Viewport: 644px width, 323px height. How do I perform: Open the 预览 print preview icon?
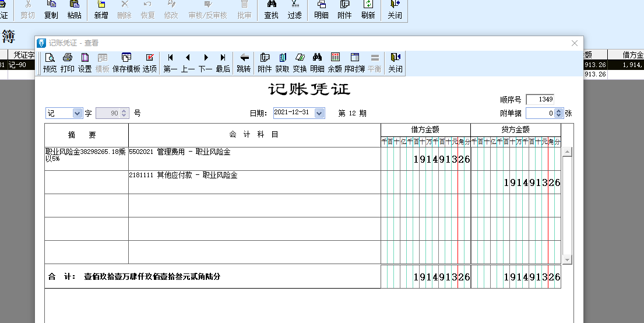tap(50, 62)
